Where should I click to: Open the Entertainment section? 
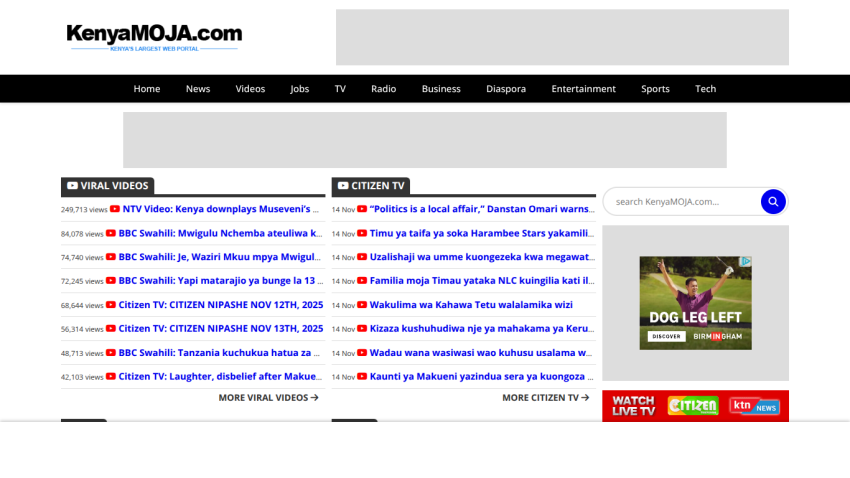(x=583, y=89)
